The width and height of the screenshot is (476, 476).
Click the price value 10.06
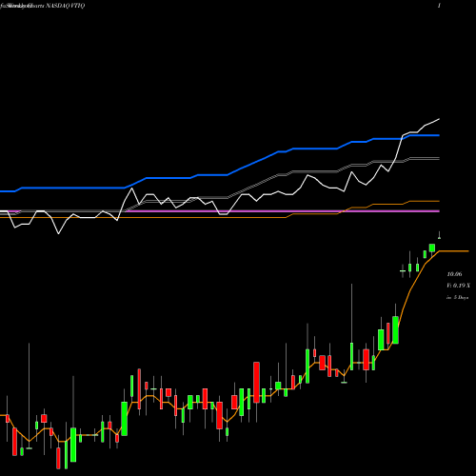pos(454,274)
